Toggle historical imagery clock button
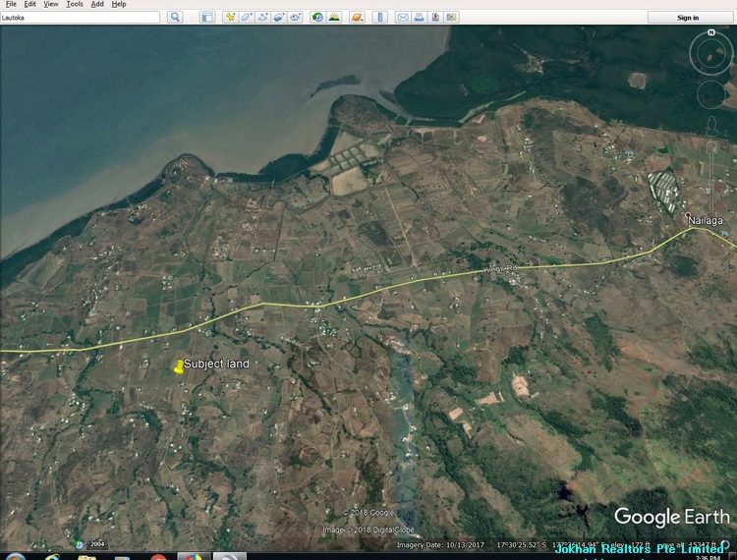Screen dimensions: 737x560 317,17
